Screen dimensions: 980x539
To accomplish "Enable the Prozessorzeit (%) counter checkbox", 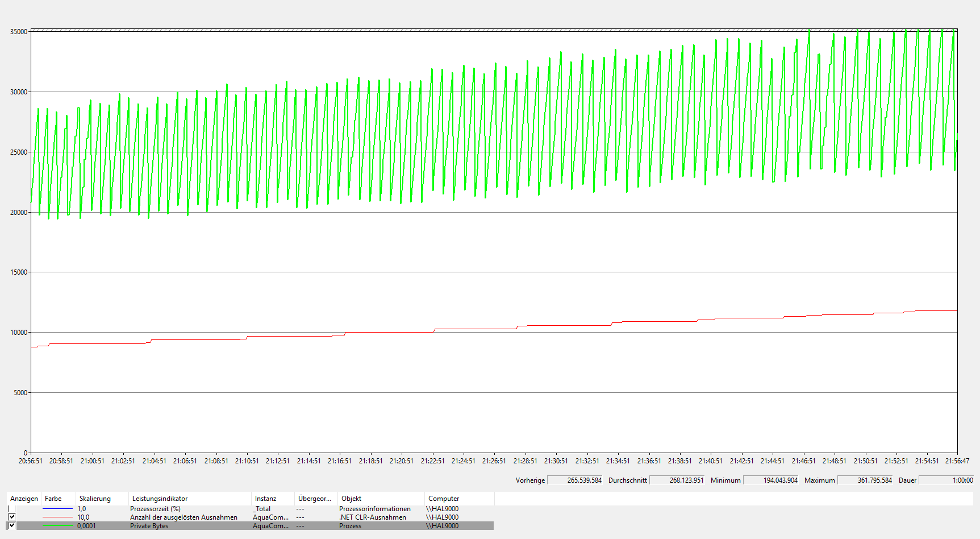I will (x=11, y=509).
